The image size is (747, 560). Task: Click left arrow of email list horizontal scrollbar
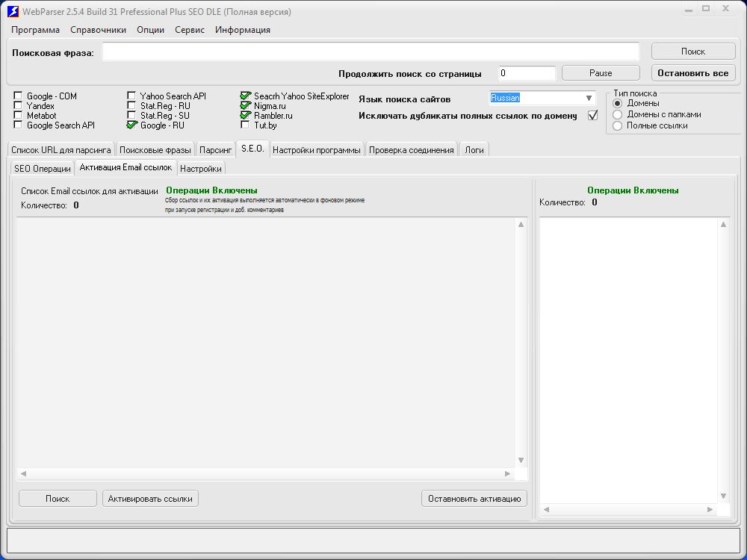23,473
